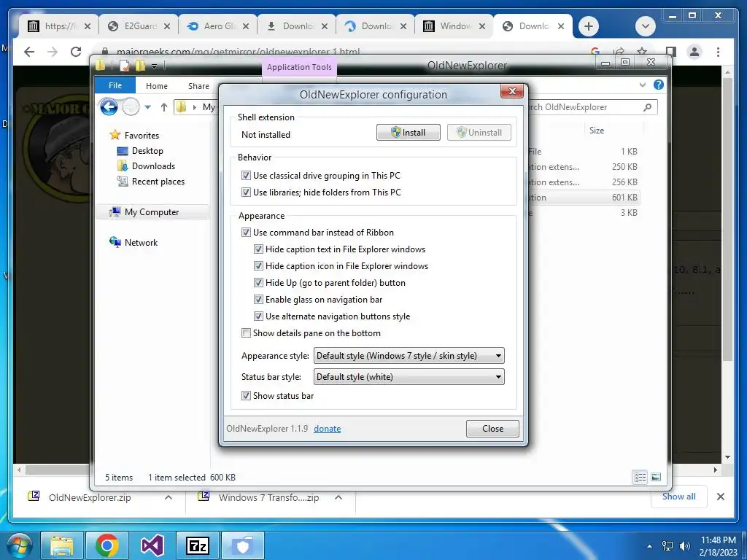Open Visual Studio from the taskbar
Image resolution: width=747 pixels, height=560 pixels.
tap(152, 545)
